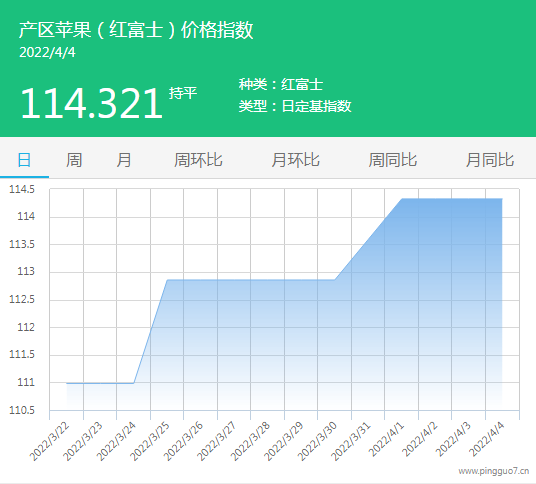Click the 2022/4/1 axis date label

386,439
